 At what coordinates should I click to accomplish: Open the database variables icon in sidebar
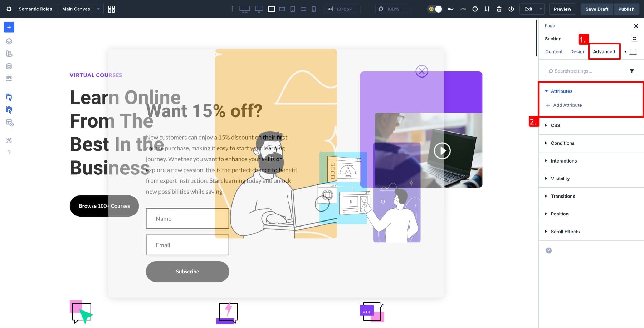pos(9,66)
